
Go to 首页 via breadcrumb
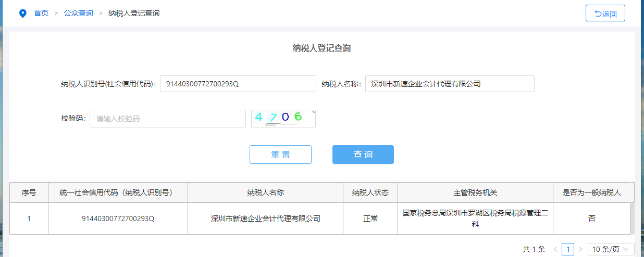pos(41,14)
